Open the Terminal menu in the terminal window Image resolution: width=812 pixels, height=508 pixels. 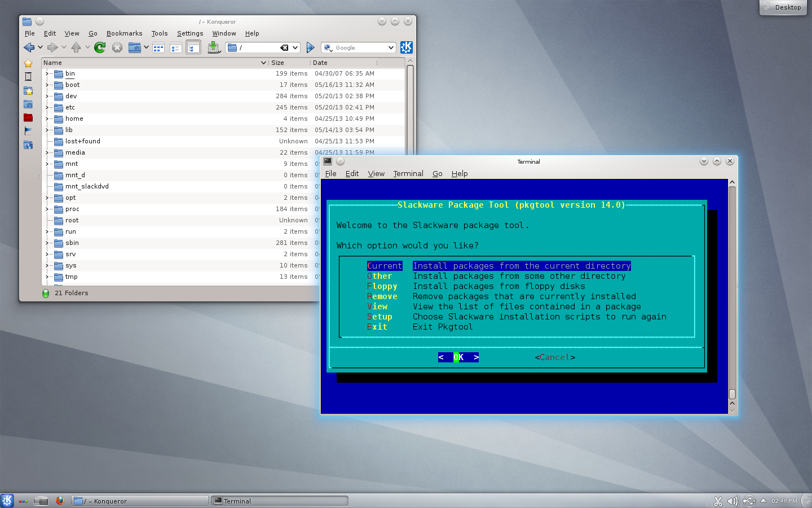coord(408,173)
